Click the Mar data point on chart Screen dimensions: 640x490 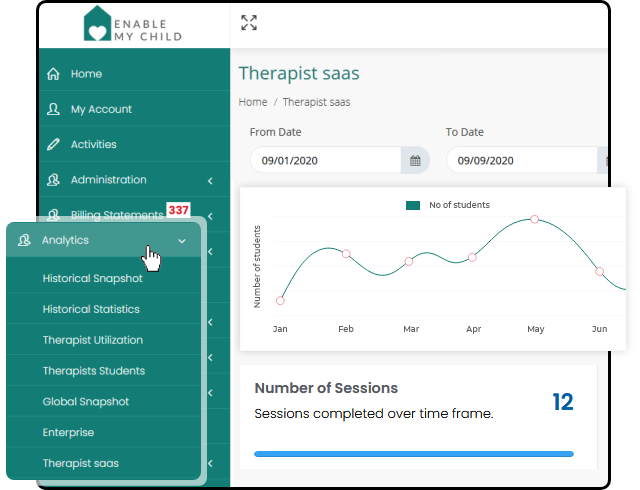tap(409, 261)
